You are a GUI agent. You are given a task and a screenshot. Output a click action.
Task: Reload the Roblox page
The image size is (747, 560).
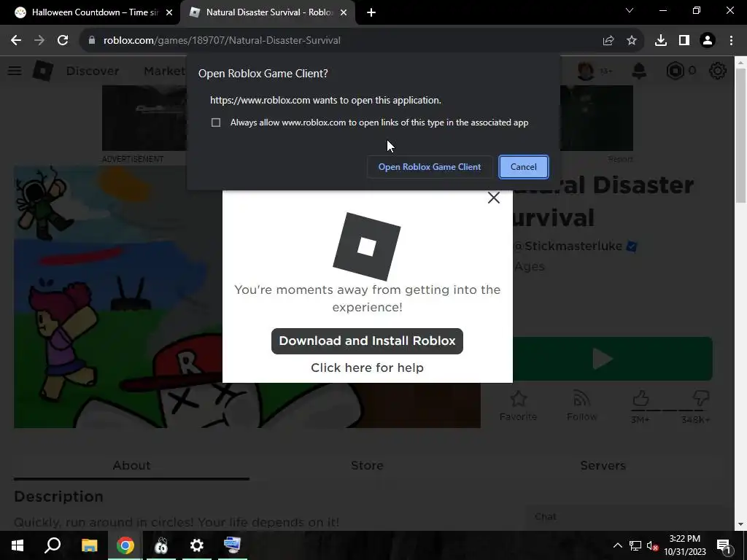tap(63, 41)
